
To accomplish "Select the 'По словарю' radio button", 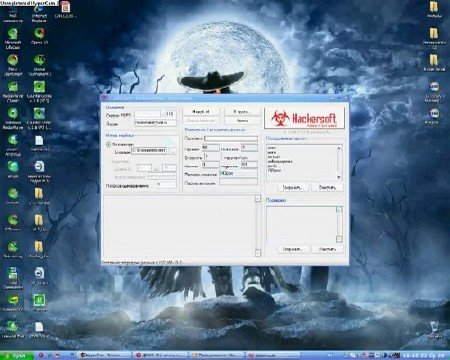I will pos(108,144).
